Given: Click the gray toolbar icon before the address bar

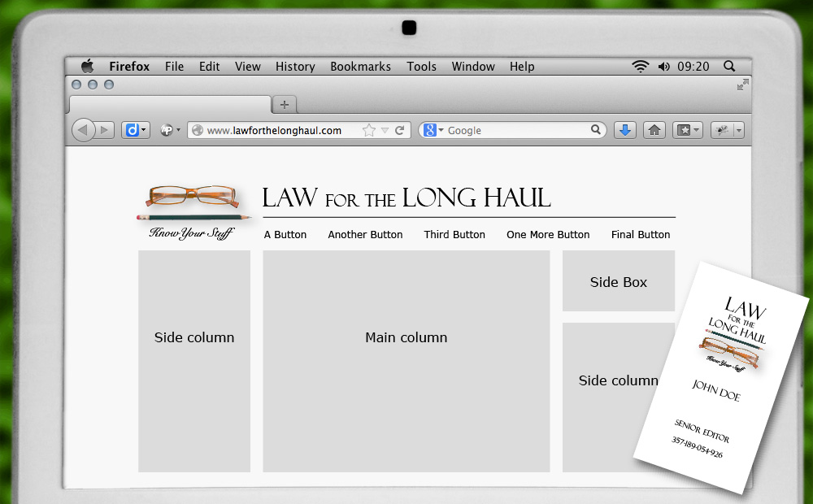Looking at the screenshot, I should (167, 129).
